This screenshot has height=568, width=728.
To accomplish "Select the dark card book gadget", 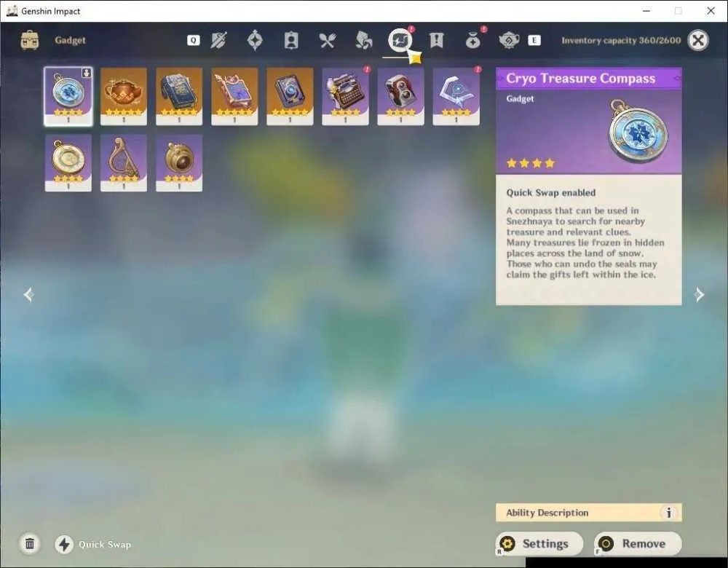I will coord(290,96).
